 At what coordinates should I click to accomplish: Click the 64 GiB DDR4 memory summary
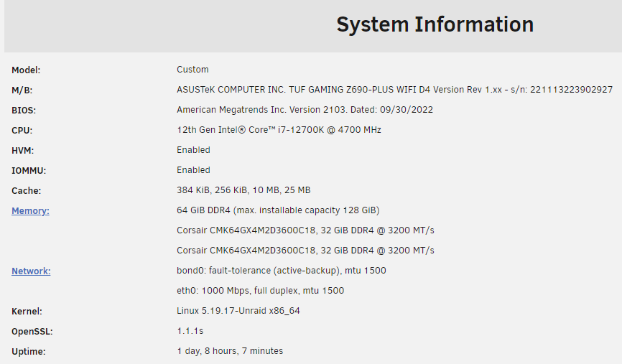click(278, 210)
